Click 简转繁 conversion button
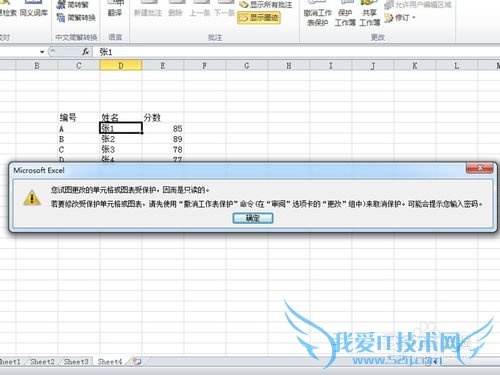The height and width of the screenshot is (375, 500). (x=73, y=5)
